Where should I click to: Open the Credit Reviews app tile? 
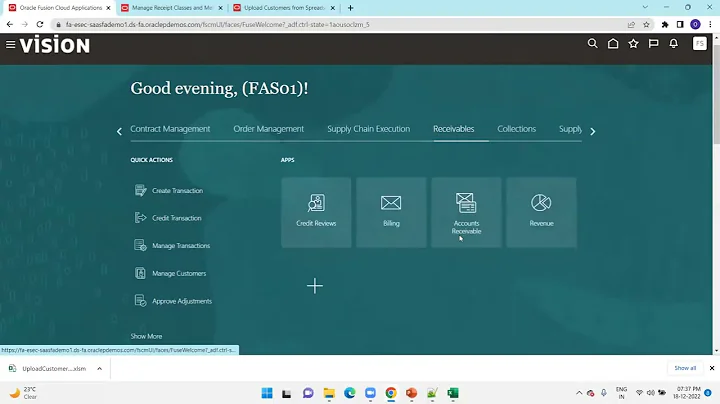tap(316, 213)
